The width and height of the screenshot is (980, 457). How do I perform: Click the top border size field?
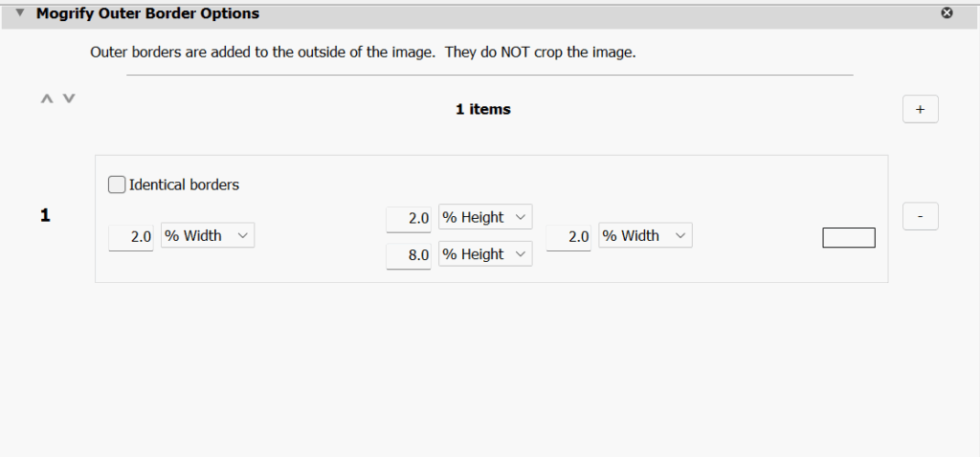(409, 219)
